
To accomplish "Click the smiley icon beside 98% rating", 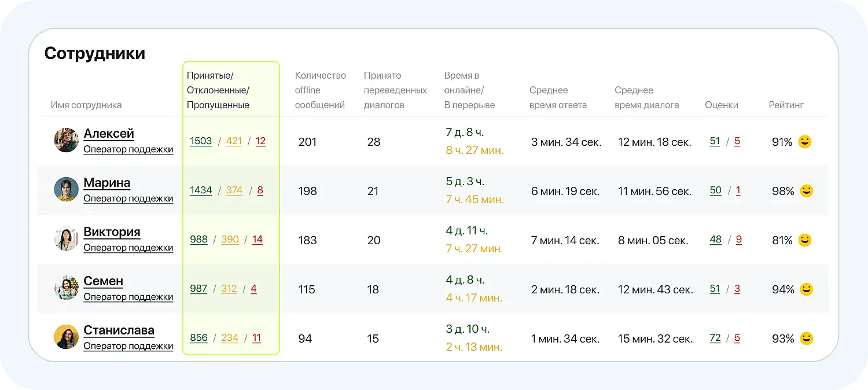I will [x=806, y=191].
